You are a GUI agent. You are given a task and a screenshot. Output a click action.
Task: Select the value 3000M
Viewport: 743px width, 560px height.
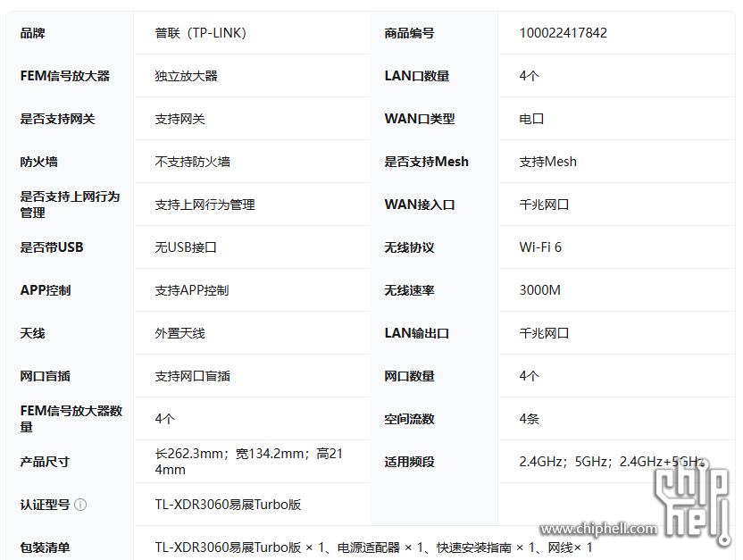pyautogui.click(x=539, y=290)
